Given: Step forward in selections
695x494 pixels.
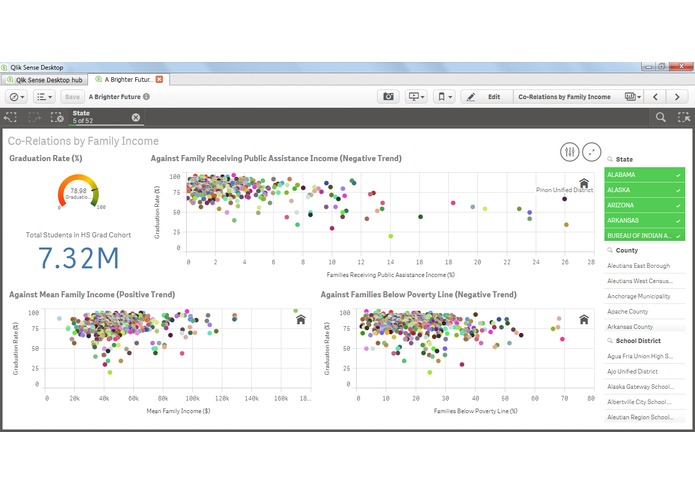Looking at the screenshot, I should [34, 117].
